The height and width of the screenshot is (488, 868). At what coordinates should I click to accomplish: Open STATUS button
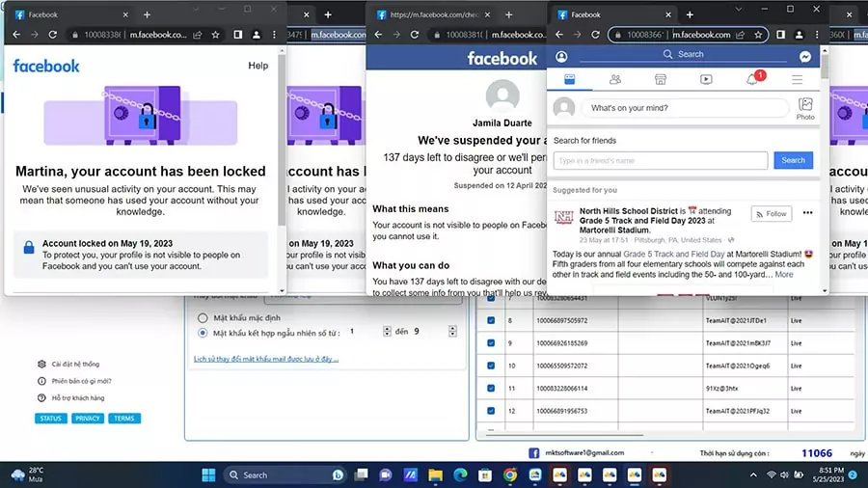pos(50,419)
